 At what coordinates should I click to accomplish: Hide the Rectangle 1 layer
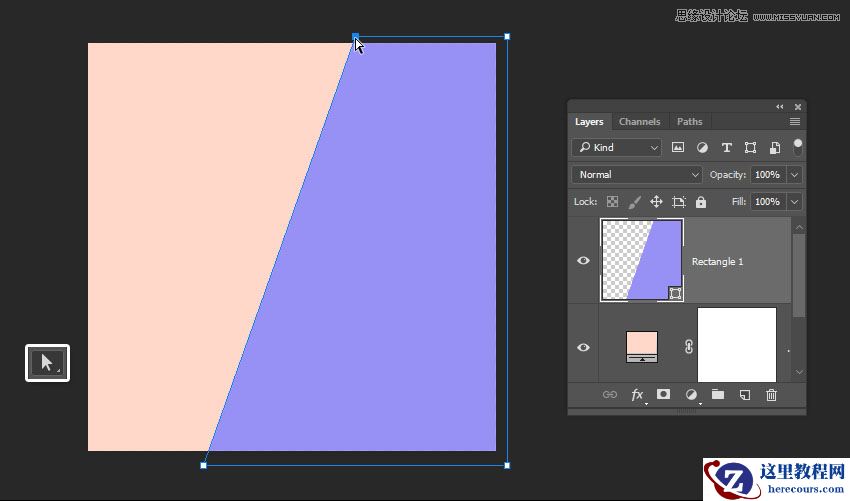click(x=583, y=260)
